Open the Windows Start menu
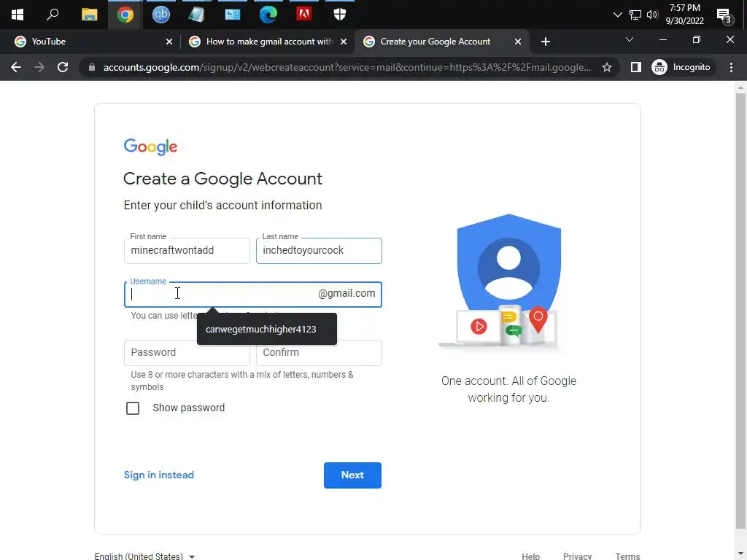The height and width of the screenshot is (560, 747). coord(18,15)
